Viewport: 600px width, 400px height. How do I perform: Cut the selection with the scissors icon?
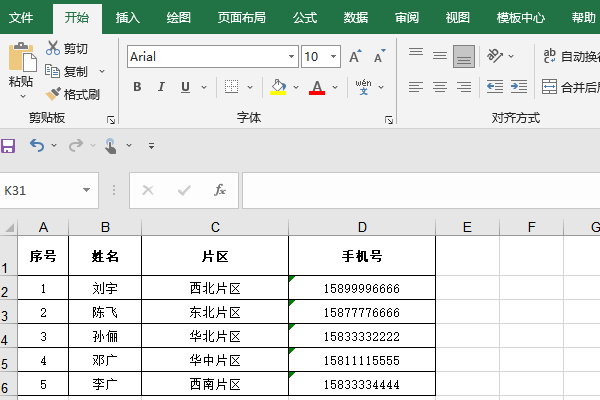pos(52,48)
